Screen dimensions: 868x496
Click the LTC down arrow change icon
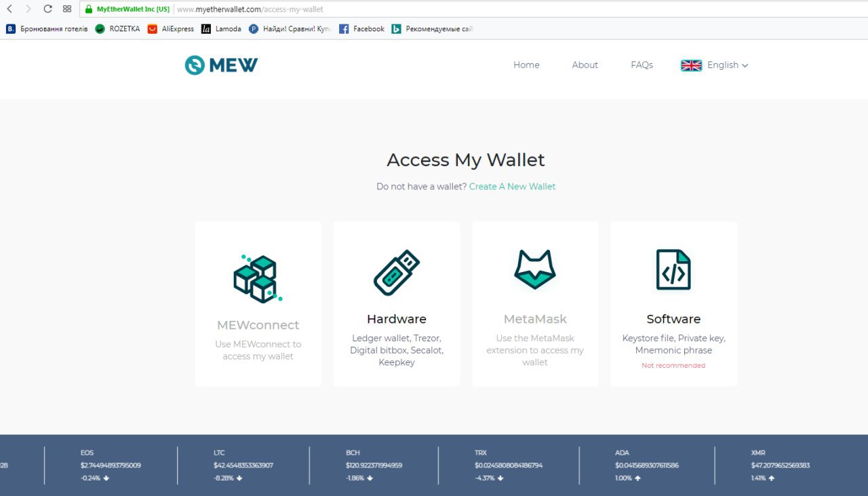click(239, 478)
